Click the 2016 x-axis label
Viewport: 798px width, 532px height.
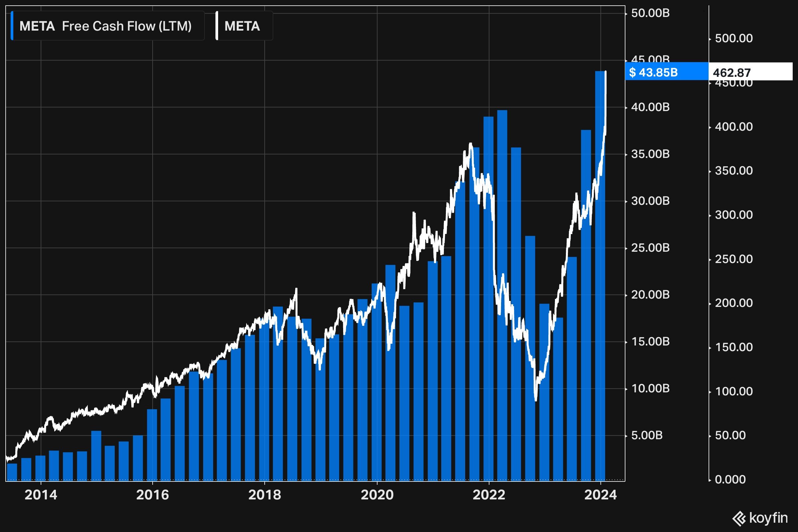coord(152,495)
